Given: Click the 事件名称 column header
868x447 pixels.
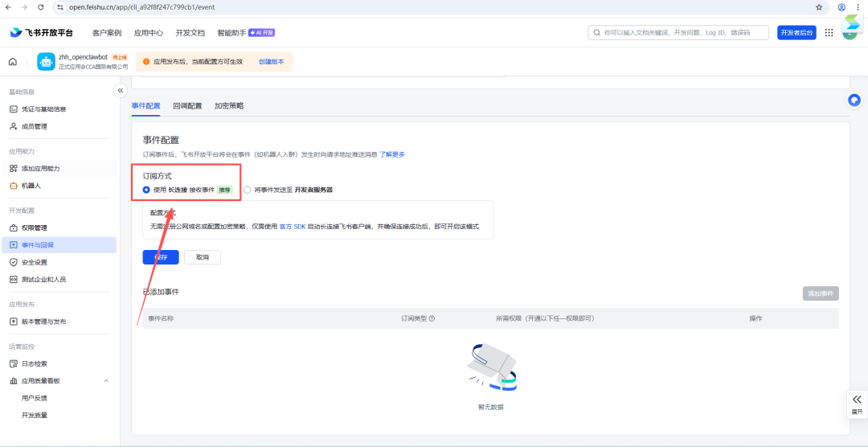Looking at the screenshot, I should click(161, 318).
